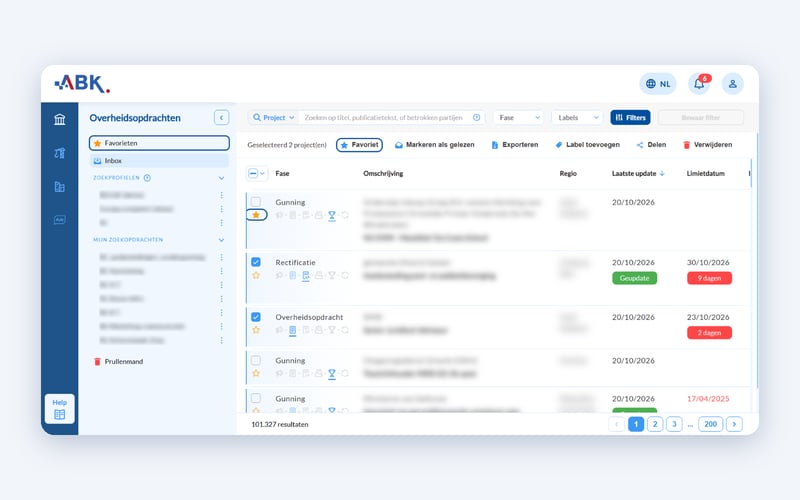
Task: Open the Labels filter dropdown
Action: [577, 117]
